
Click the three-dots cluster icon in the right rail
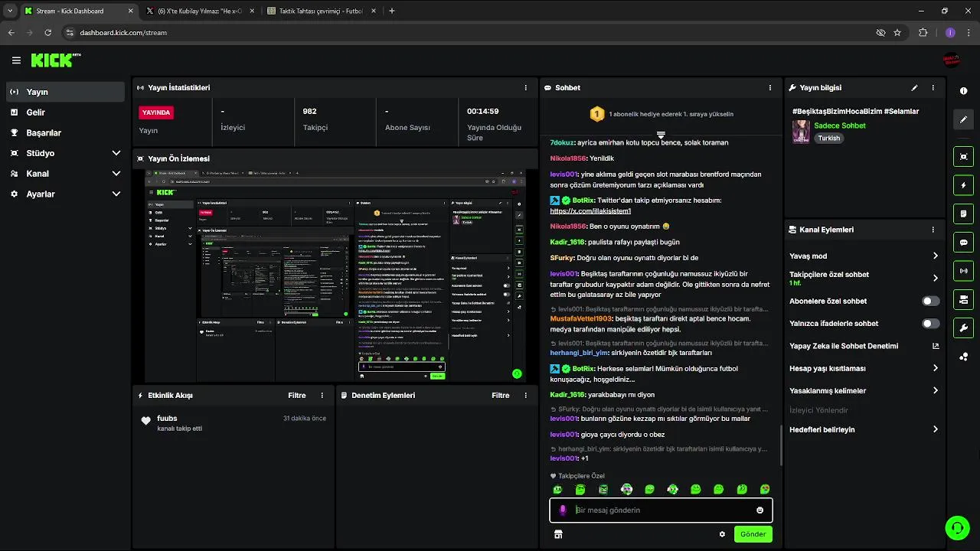point(963,357)
